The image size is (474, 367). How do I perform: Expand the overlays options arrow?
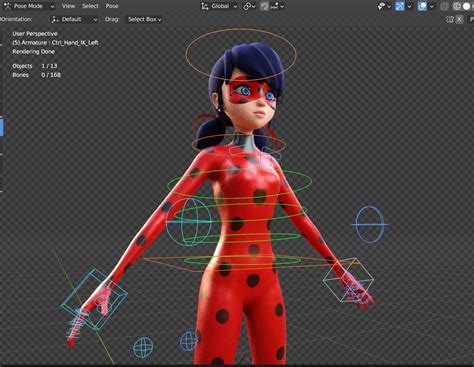click(x=431, y=6)
